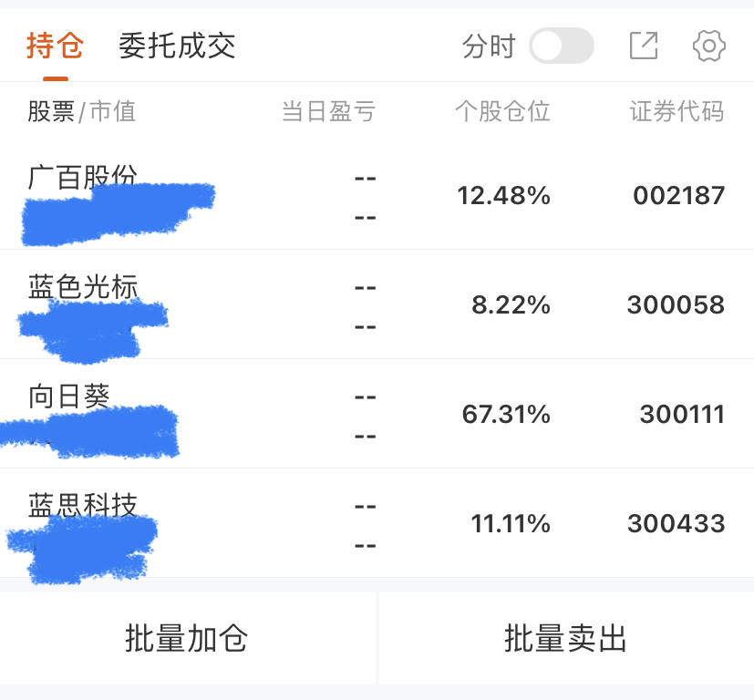Image resolution: width=754 pixels, height=700 pixels.
Task: Click the 批量加仓 button
Action: tap(187, 639)
